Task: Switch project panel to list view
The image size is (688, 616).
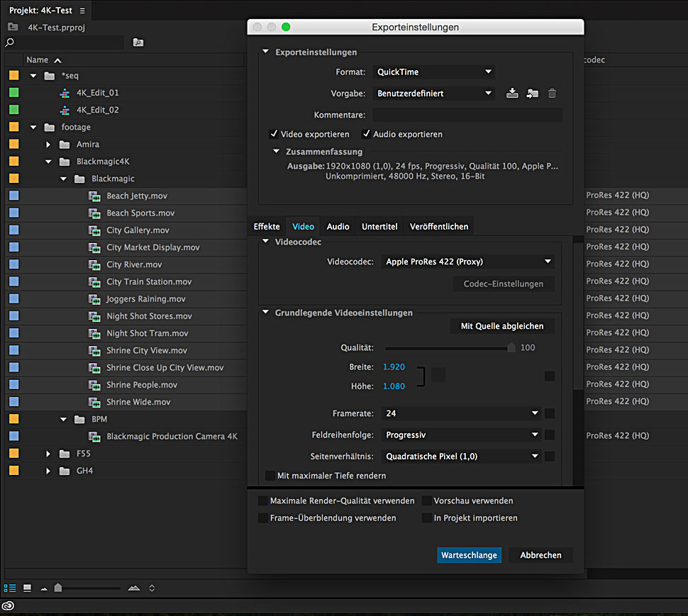Action: [x=10, y=588]
